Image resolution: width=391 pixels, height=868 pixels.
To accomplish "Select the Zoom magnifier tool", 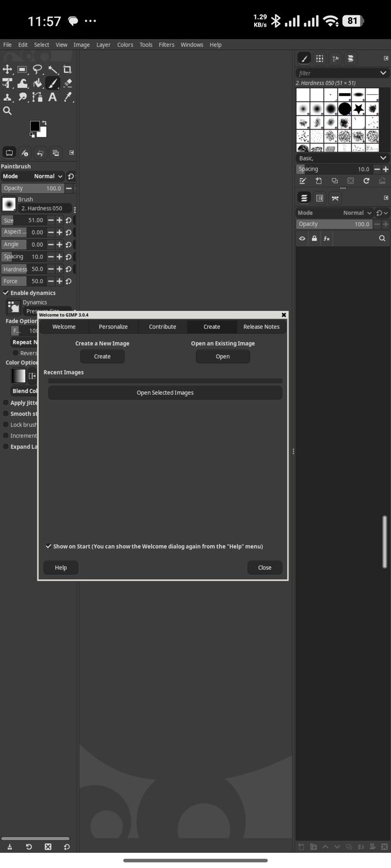I will coord(8,111).
